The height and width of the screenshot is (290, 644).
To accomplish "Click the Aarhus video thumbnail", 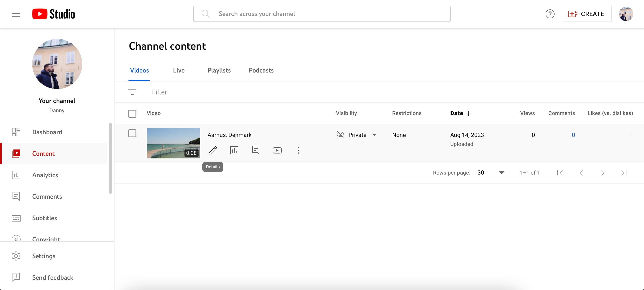I will (x=173, y=143).
